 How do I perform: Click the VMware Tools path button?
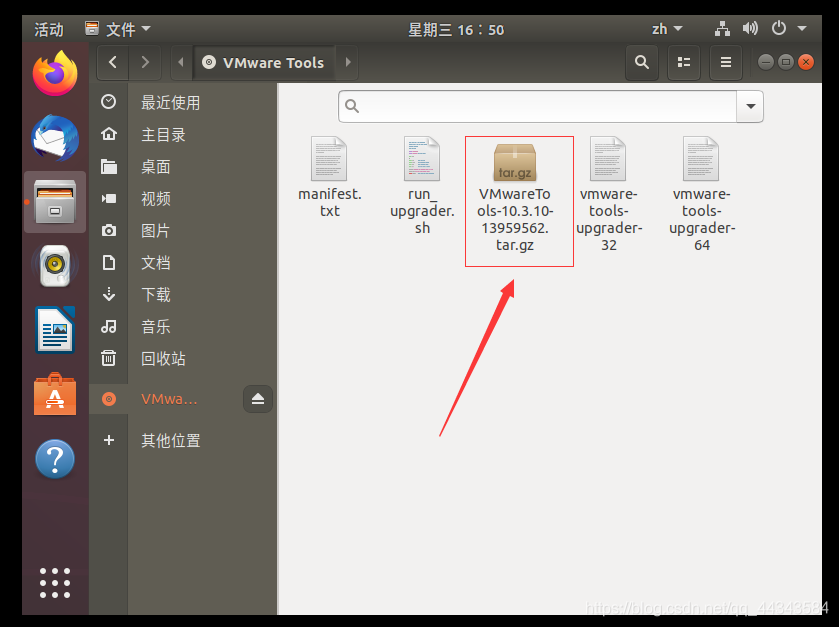264,63
